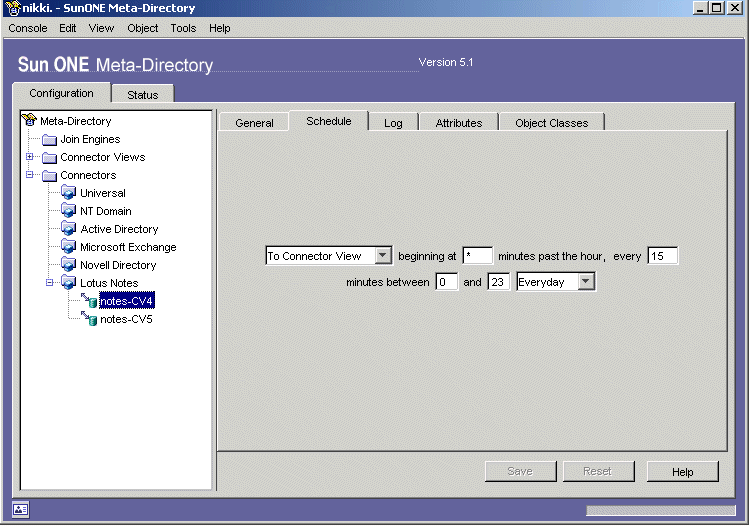Collapse the Connectors node
Image resolution: width=751 pixels, height=527 pixels.
[x=30, y=175]
